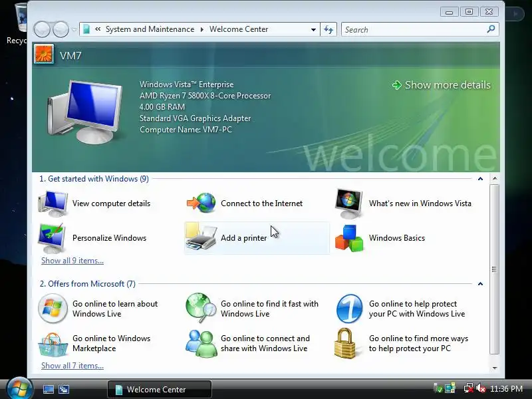
Task: Click the Forward navigation arrow button
Action: click(x=61, y=29)
